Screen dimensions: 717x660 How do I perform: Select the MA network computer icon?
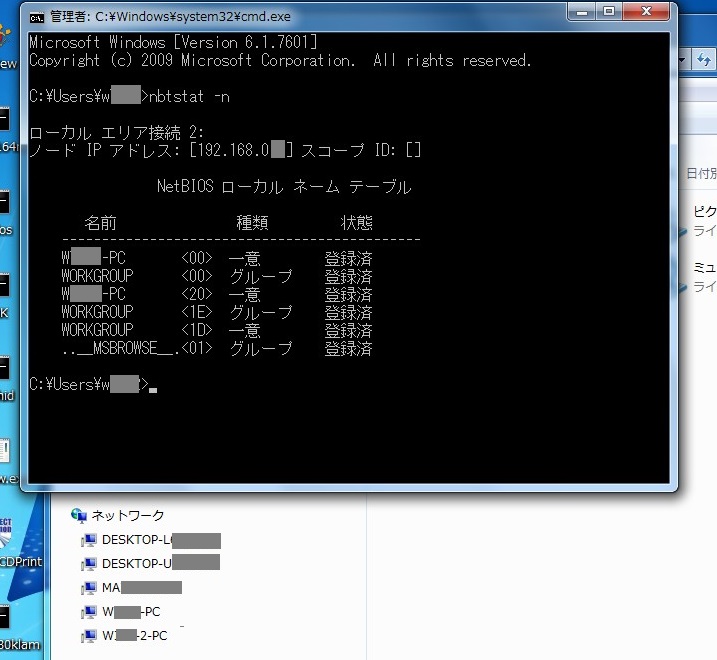pos(89,588)
